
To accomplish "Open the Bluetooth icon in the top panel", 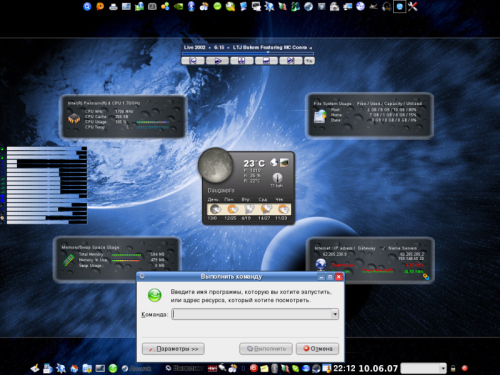I will point(191,6).
